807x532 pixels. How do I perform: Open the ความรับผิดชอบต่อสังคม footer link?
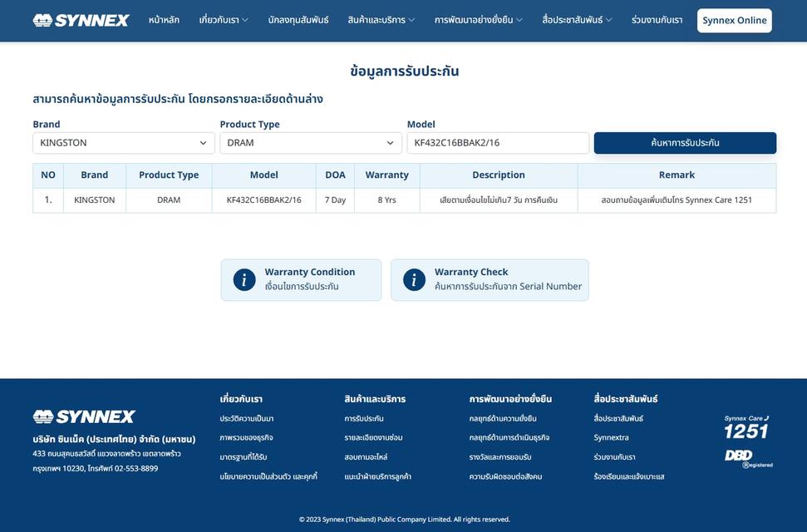click(505, 477)
